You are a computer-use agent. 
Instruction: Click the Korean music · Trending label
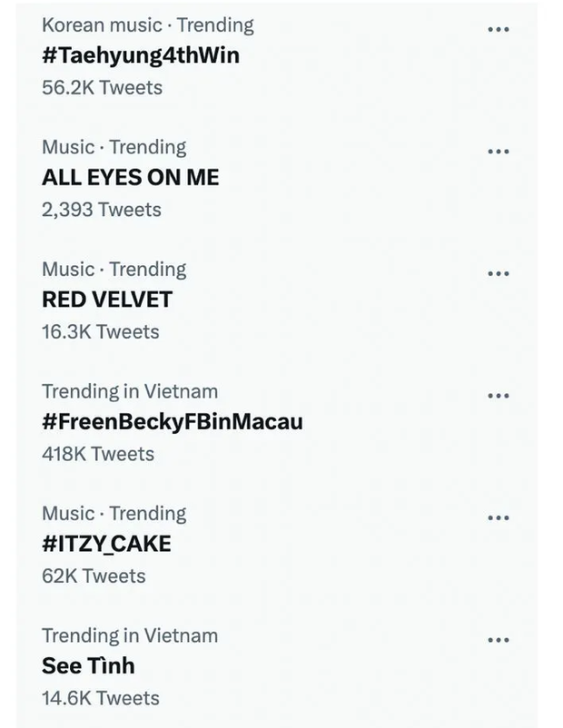coord(148,25)
